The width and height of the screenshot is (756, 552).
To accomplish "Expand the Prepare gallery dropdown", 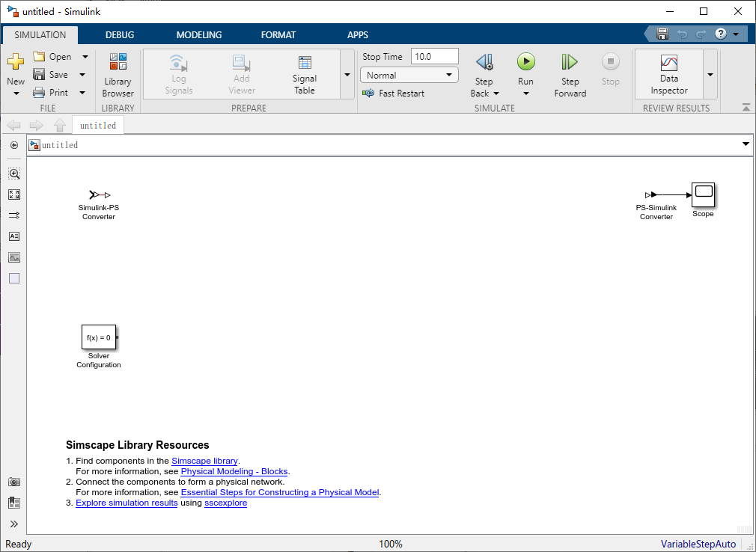I will (347, 75).
